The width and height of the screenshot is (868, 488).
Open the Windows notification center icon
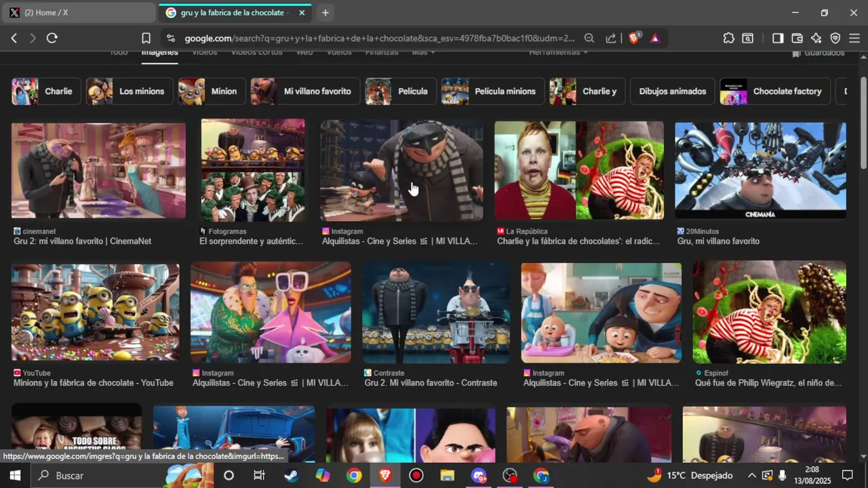pyautogui.click(x=848, y=475)
